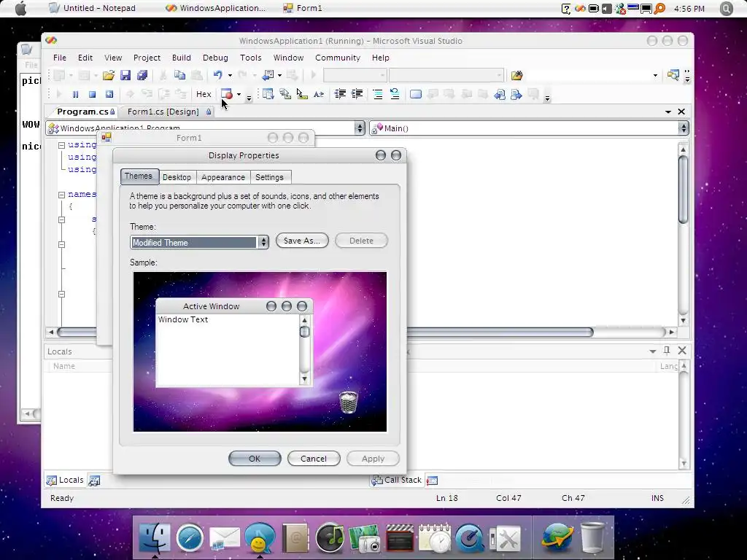Open Find in Files toolbar icon

517,75
